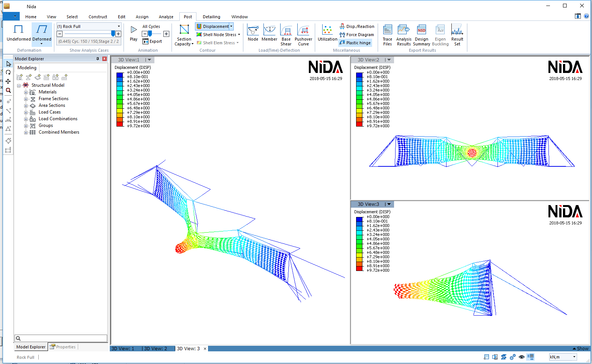Viewport: 592px width, 364px height.
Task: Toggle the Plastic hinge display
Action: (x=355, y=43)
